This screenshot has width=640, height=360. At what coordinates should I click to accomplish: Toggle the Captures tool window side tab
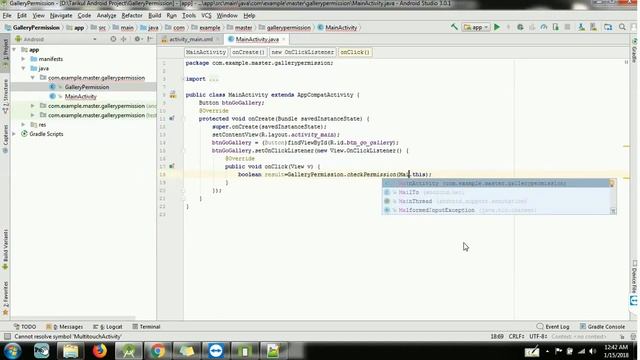point(5,139)
